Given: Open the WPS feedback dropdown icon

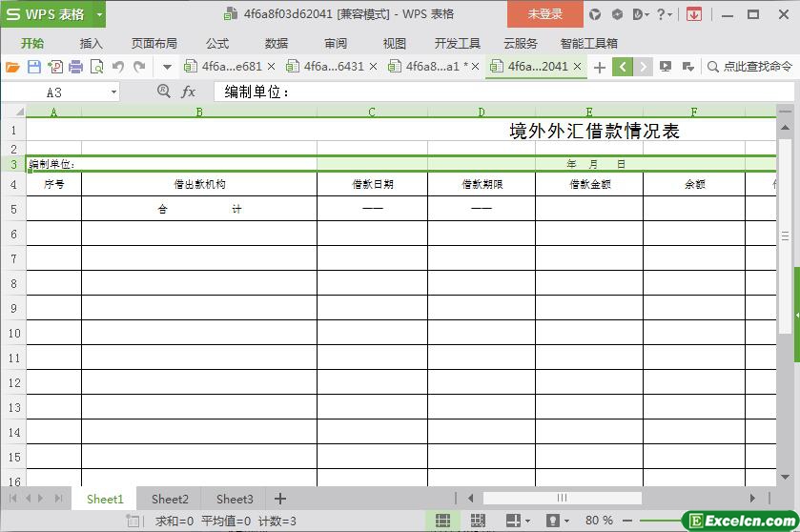Looking at the screenshot, I should coord(641,14).
